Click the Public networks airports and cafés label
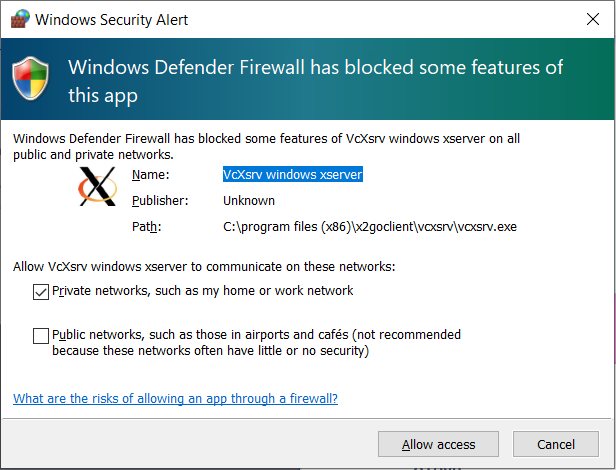The height and width of the screenshot is (470, 616). coord(256,342)
